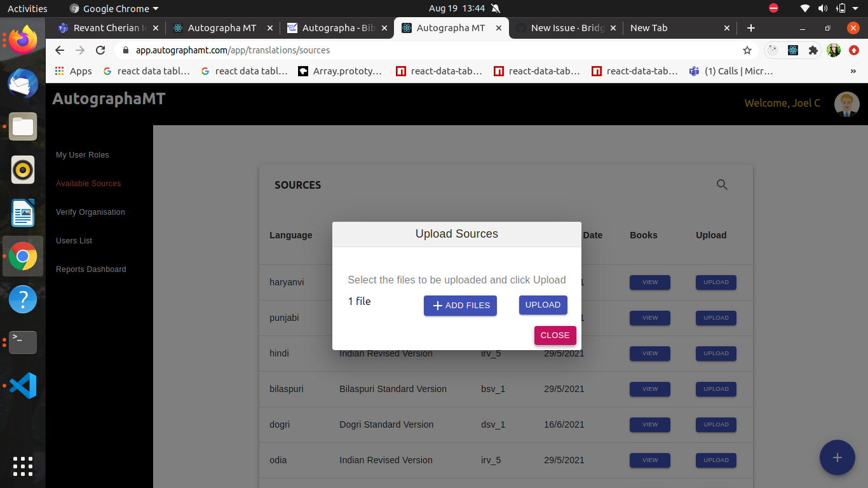Expand hidden bookmarks via the chevron

point(853,71)
